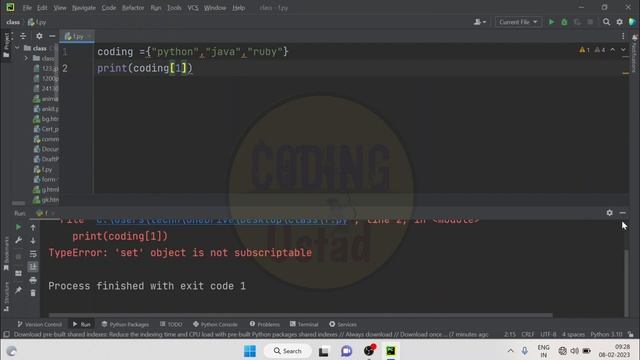Open the Structure side tool window
Viewport: 640px width, 360px height.
pos(6,297)
